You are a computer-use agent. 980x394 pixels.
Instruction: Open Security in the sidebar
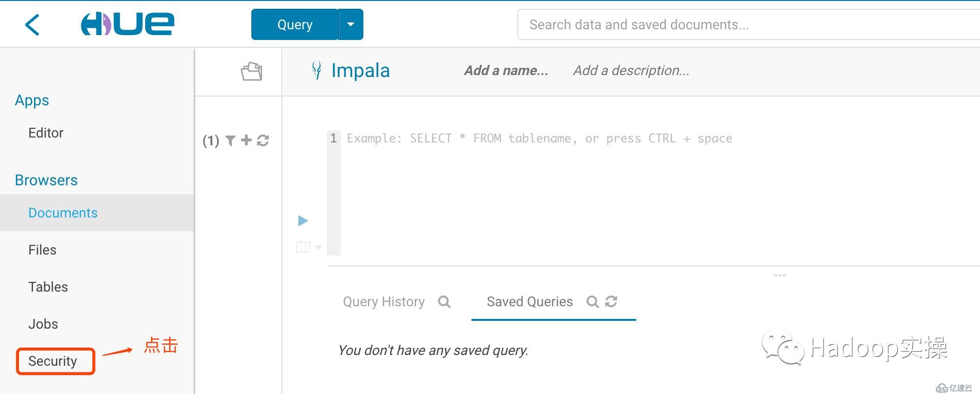pyautogui.click(x=53, y=361)
